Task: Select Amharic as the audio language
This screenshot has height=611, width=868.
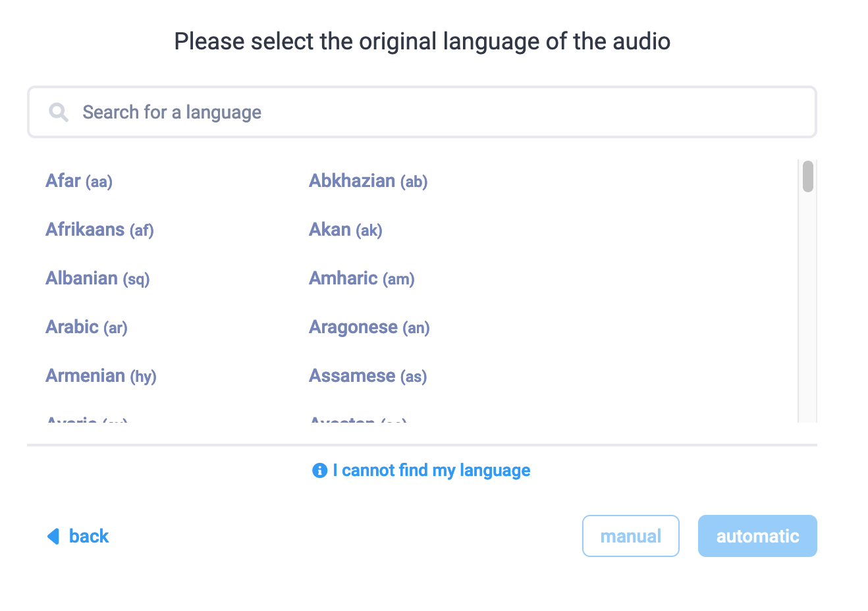Action: (x=361, y=278)
